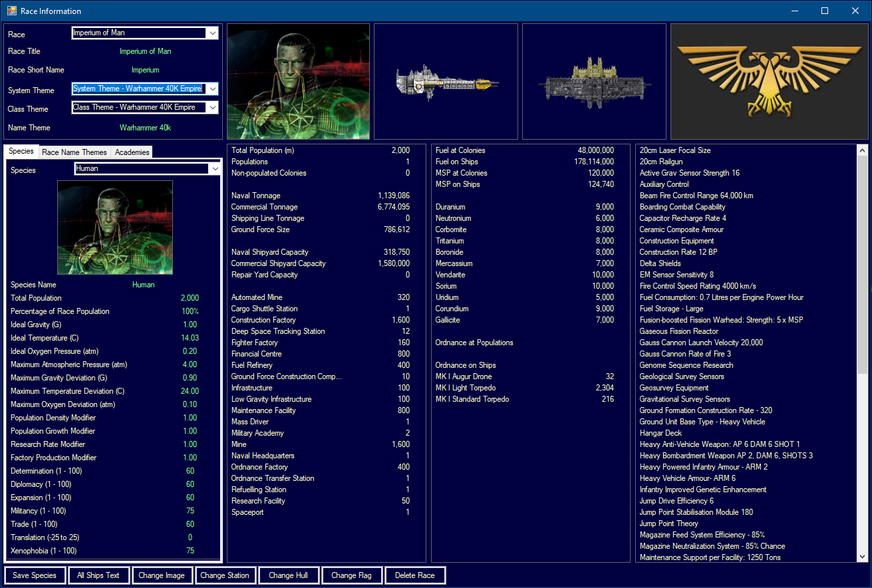
Task: Click scroll-up arrow of technology list
Action: [x=863, y=150]
